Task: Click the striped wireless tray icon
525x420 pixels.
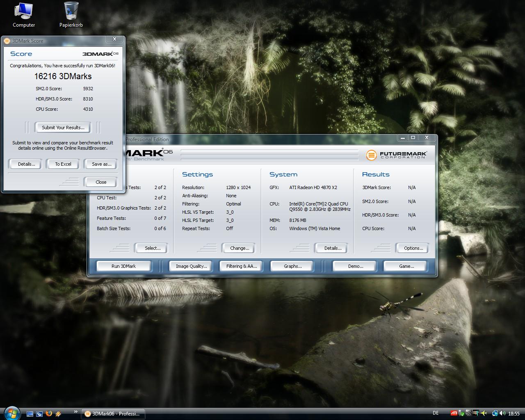Action: click(468, 413)
